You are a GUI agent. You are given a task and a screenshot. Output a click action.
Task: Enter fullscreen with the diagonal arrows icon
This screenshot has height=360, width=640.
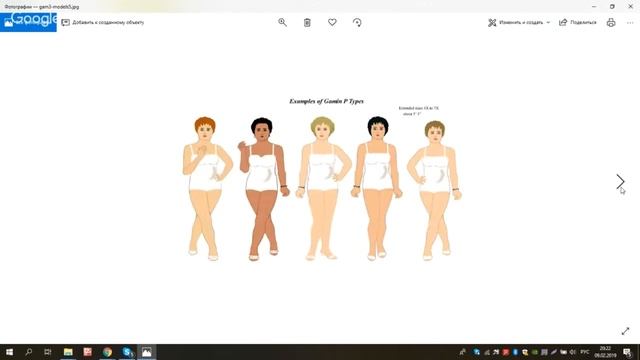pos(625,331)
